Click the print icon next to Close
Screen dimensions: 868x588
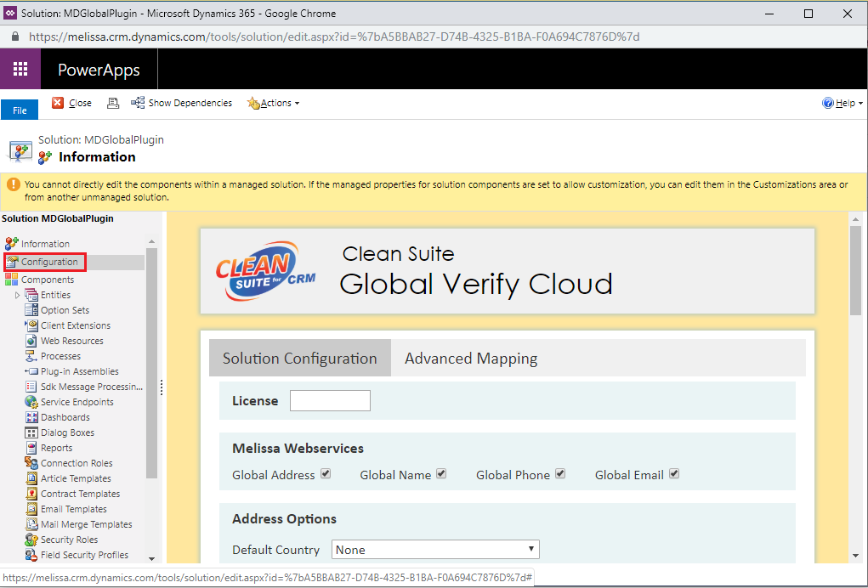coord(113,103)
